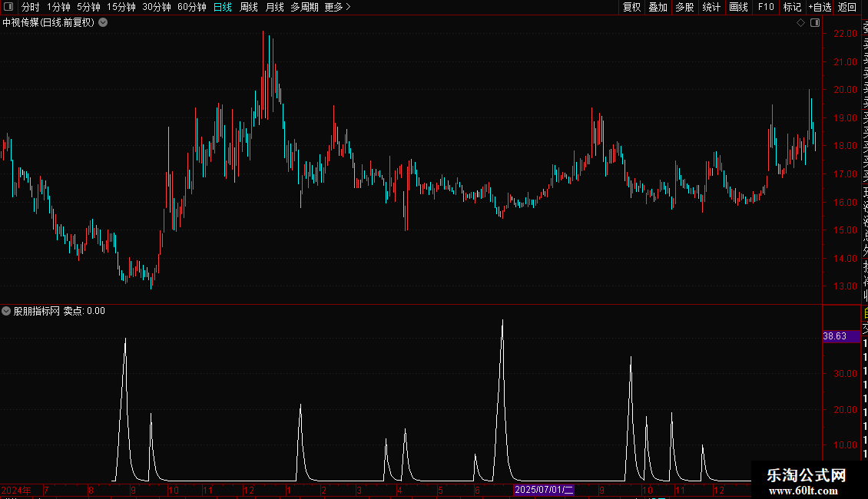Select the 30分钟 period
The width and height of the screenshot is (868, 499).
click(x=157, y=7)
